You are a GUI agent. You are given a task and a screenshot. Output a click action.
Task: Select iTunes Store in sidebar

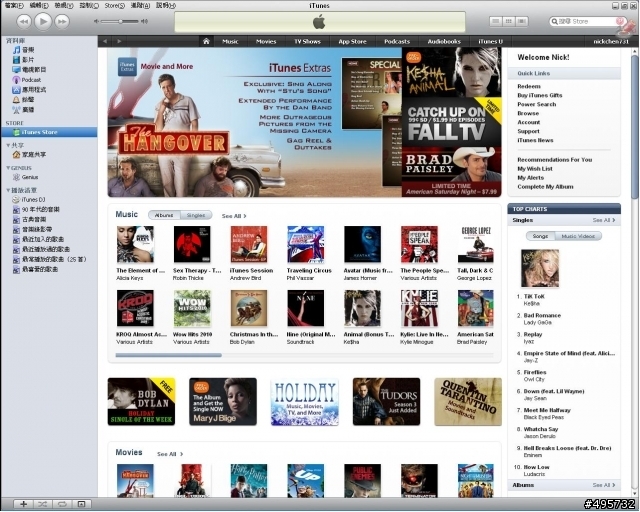coord(49,132)
